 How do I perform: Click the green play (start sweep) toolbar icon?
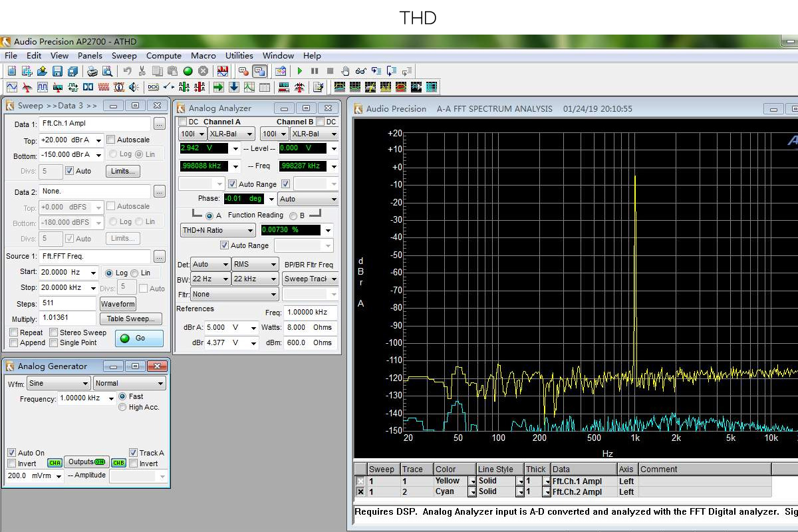[x=300, y=71]
